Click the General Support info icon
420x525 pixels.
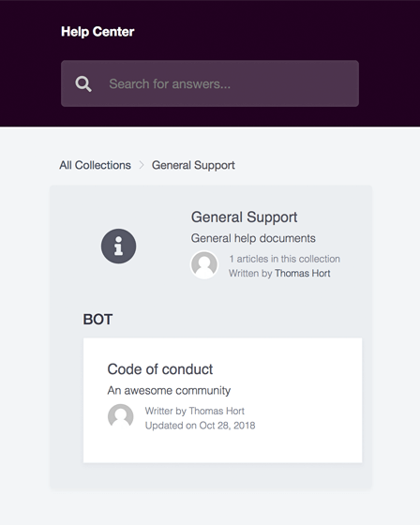(118, 246)
